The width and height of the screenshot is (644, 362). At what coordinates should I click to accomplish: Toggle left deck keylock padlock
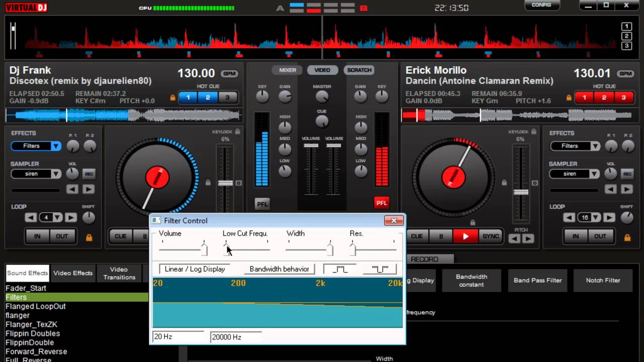click(237, 132)
